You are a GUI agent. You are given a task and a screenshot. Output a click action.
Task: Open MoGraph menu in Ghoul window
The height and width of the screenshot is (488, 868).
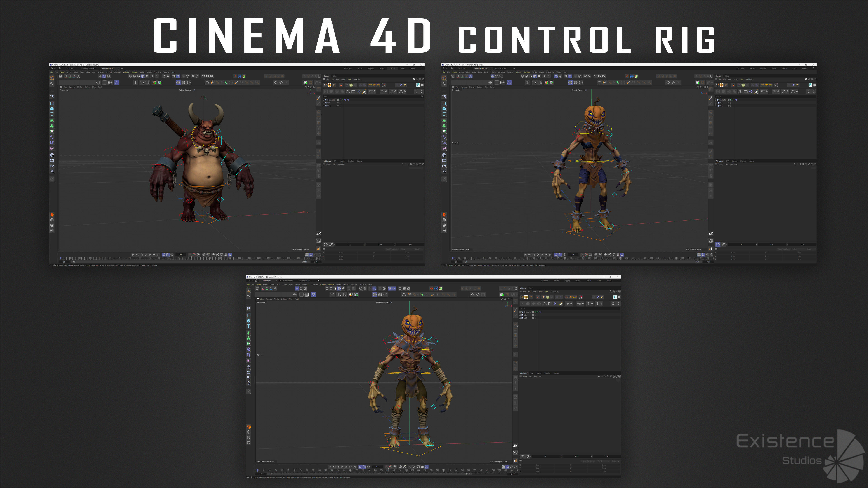[306, 284]
